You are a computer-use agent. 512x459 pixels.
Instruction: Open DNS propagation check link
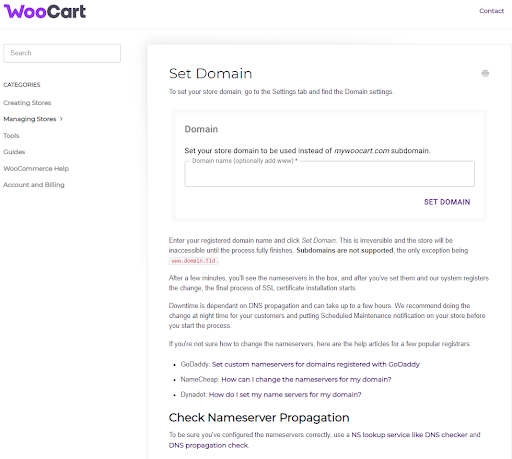[x=208, y=445]
